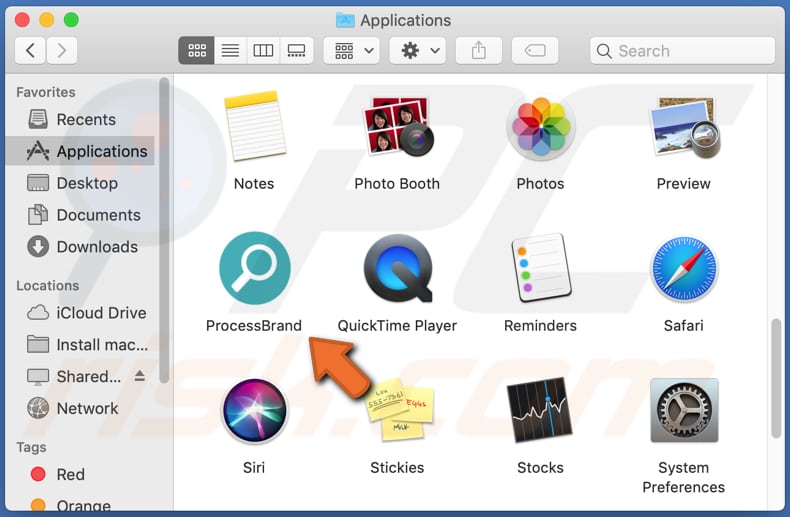The height and width of the screenshot is (517, 790).
Task: Click the QuickTime Player name label
Action: click(397, 326)
